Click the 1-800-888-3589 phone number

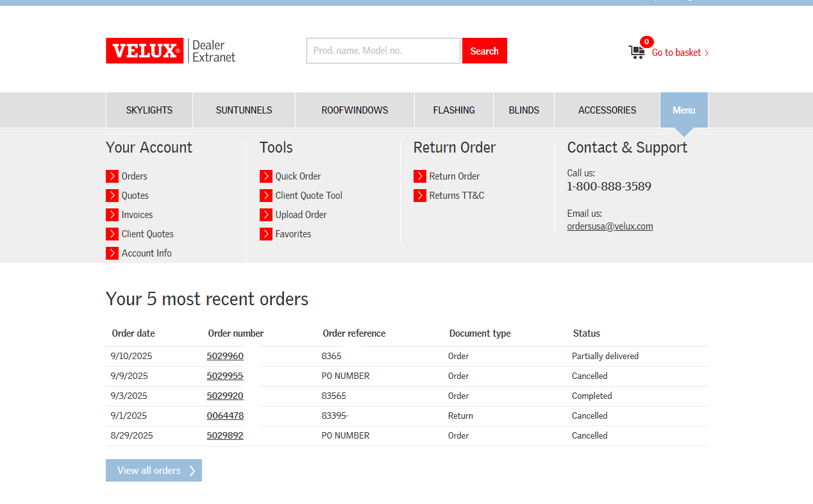[x=609, y=187]
